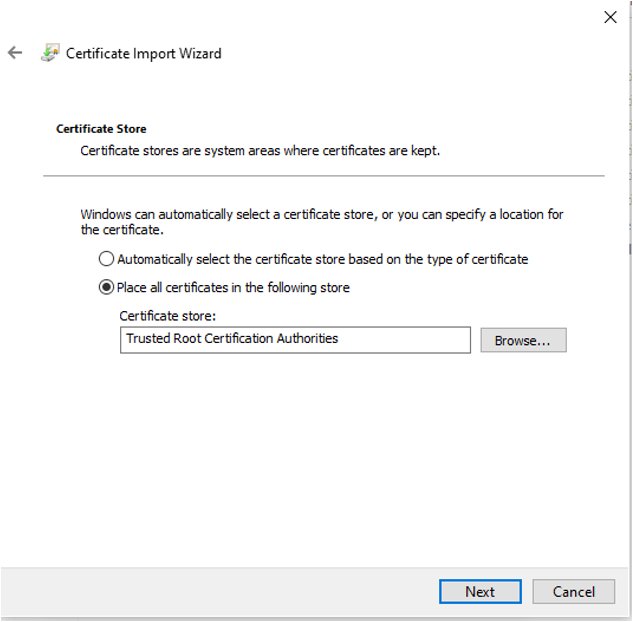Proceed with the Next button
This screenshot has height=622, width=633.
[480, 592]
